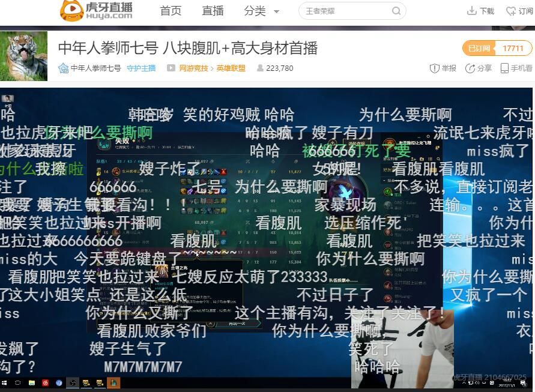Expand the 分类 category dropdown
The width and height of the screenshot is (535, 392).
point(261,11)
